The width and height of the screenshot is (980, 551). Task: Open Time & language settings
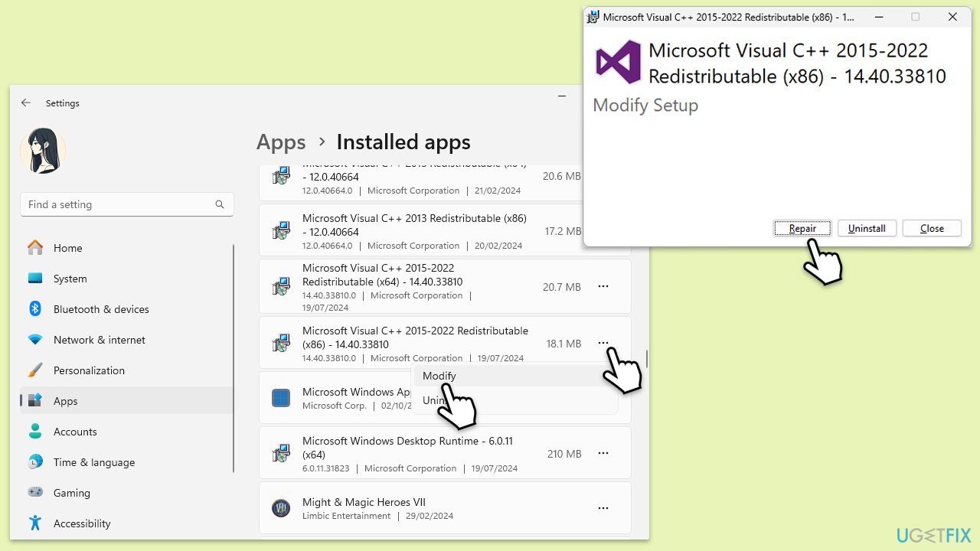tap(127, 462)
